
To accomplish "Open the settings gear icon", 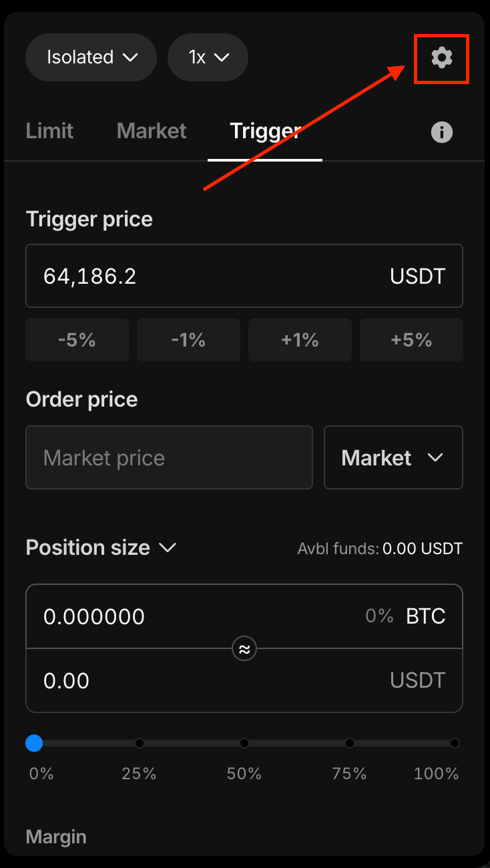I will [x=441, y=58].
